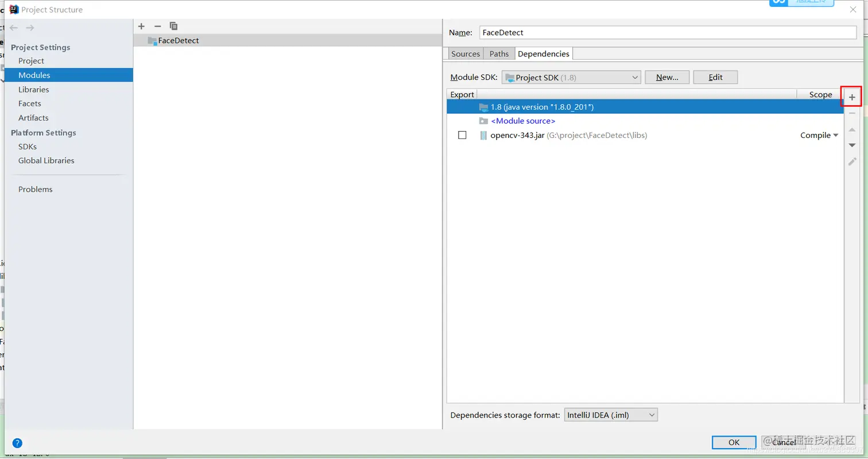Viewport: 868px width, 459px height.
Task: Click the OK button
Action: [734, 442]
